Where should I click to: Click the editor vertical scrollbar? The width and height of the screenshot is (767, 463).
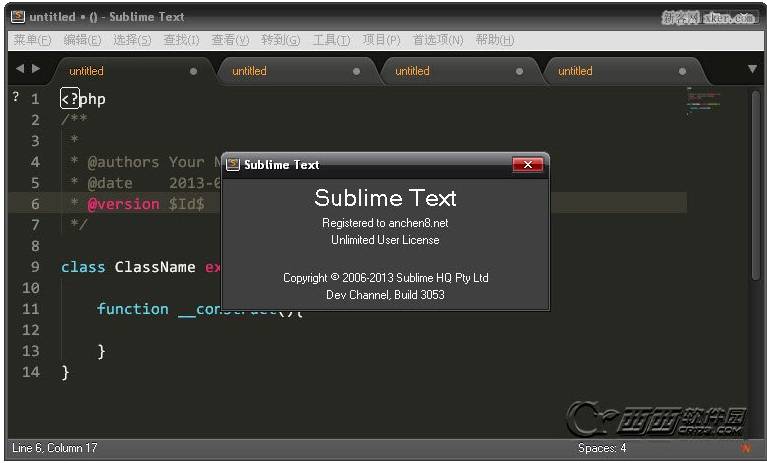756,186
